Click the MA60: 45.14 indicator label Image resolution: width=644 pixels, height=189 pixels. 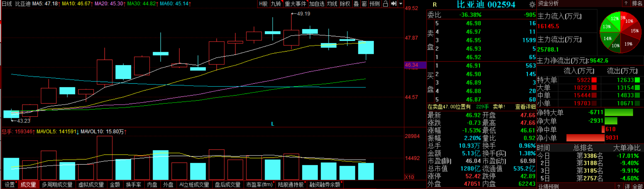click(x=175, y=4)
